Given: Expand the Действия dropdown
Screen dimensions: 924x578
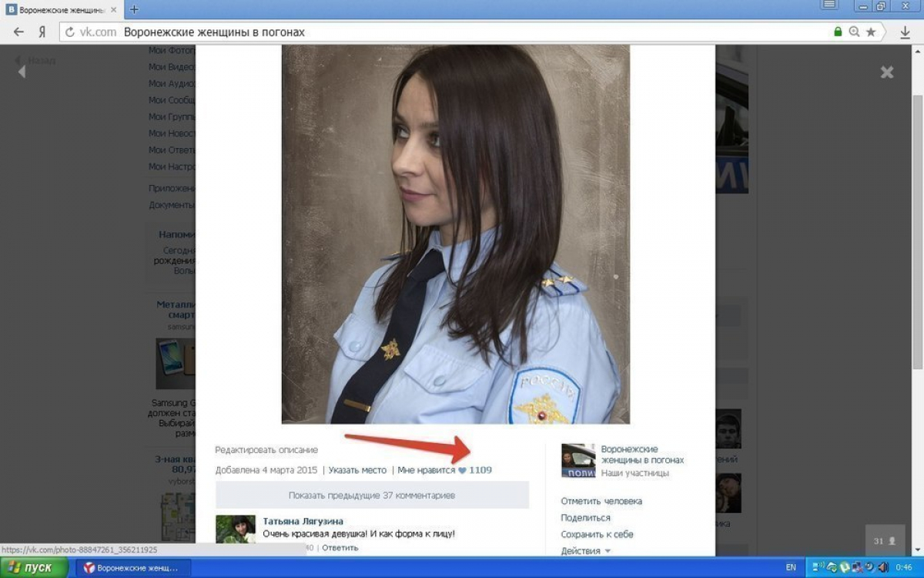Looking at the screenshot, I should [585, 551].
